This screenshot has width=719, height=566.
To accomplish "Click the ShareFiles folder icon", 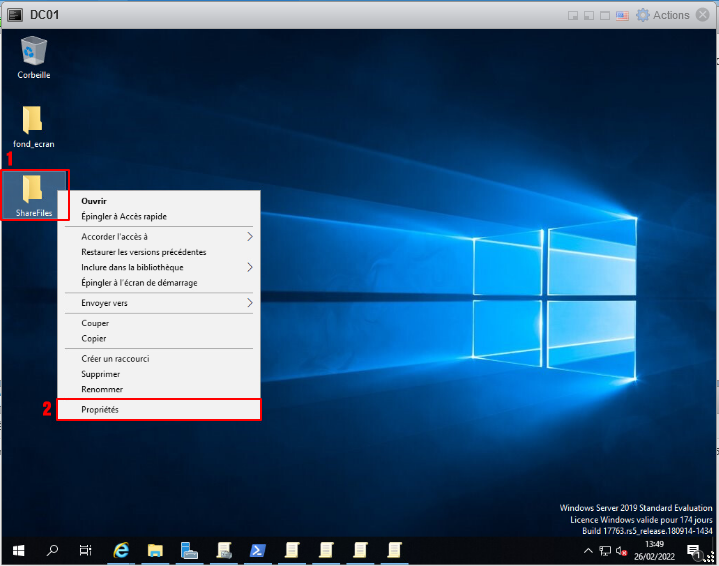I will click(x=33, y=192).
